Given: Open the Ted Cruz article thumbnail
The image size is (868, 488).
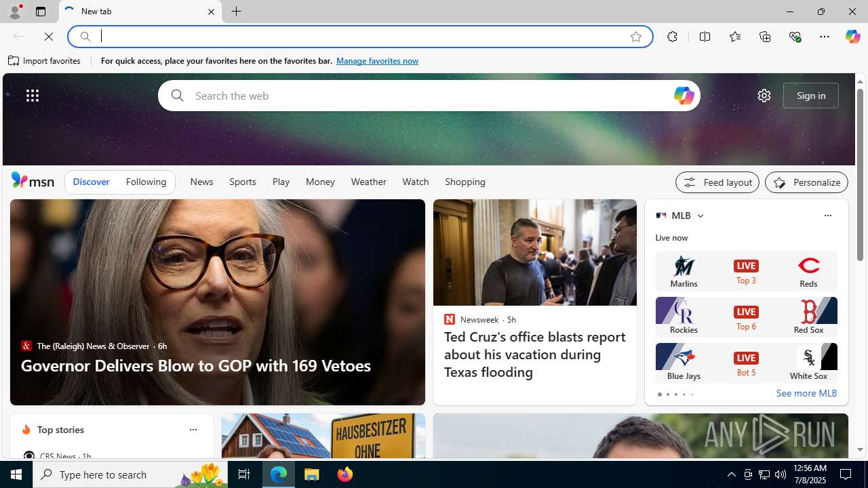Looking at the screenshot, I should point(534,252).
